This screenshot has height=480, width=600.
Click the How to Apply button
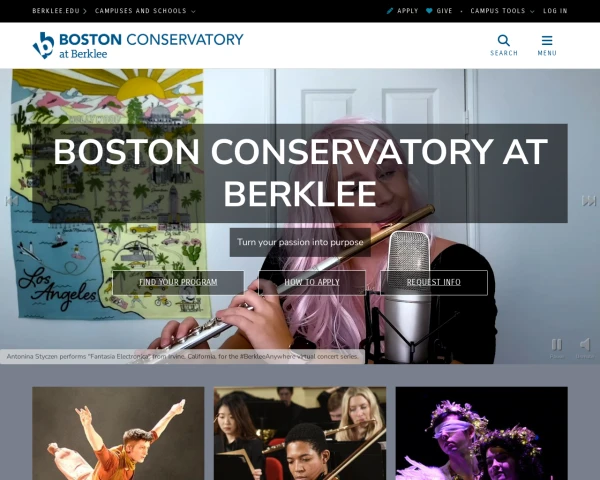coord(312,282)
